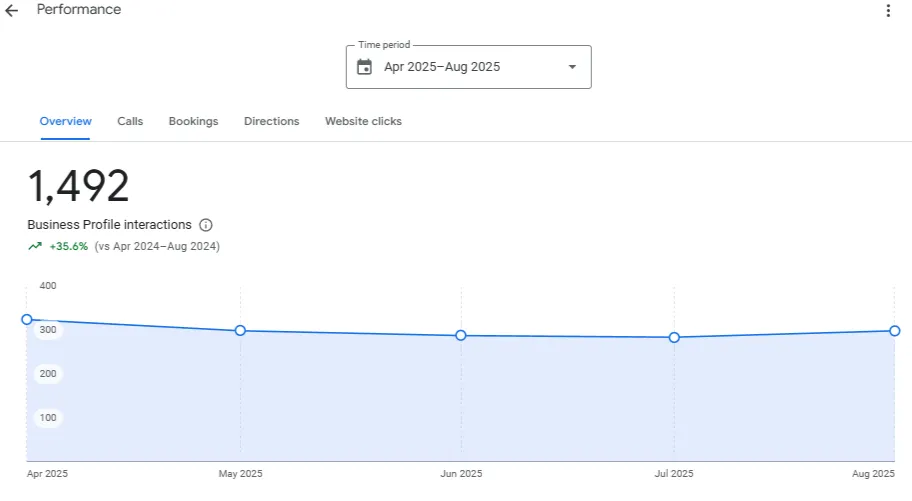Select the Directions tab
Viewport: 912px width, 501px height.
[271, 121]
